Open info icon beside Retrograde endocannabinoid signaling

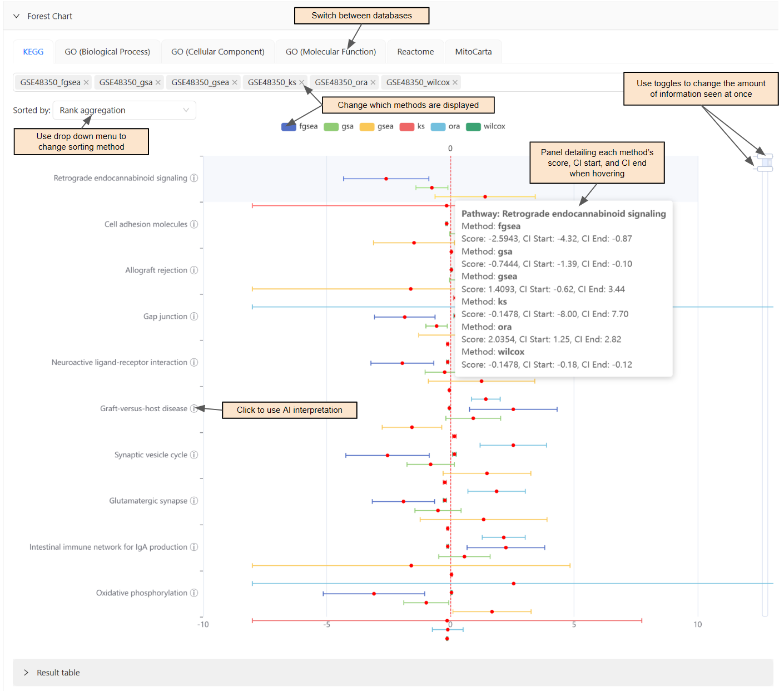[x=194, y=178]
